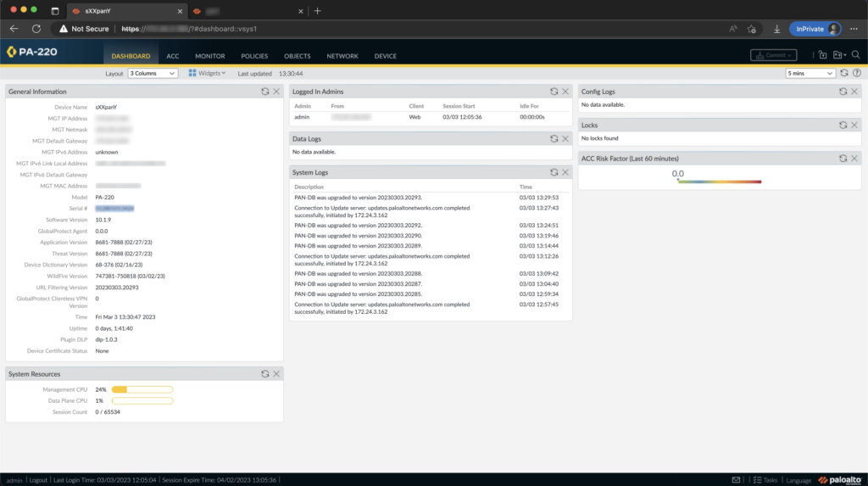Reload the page with browser refresh

[x=36, y=29]
